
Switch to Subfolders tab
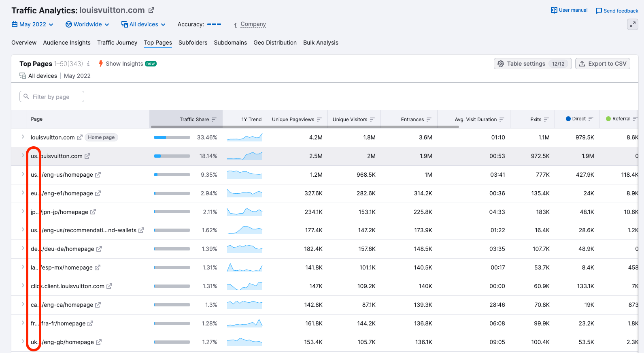tap(193, 43)
